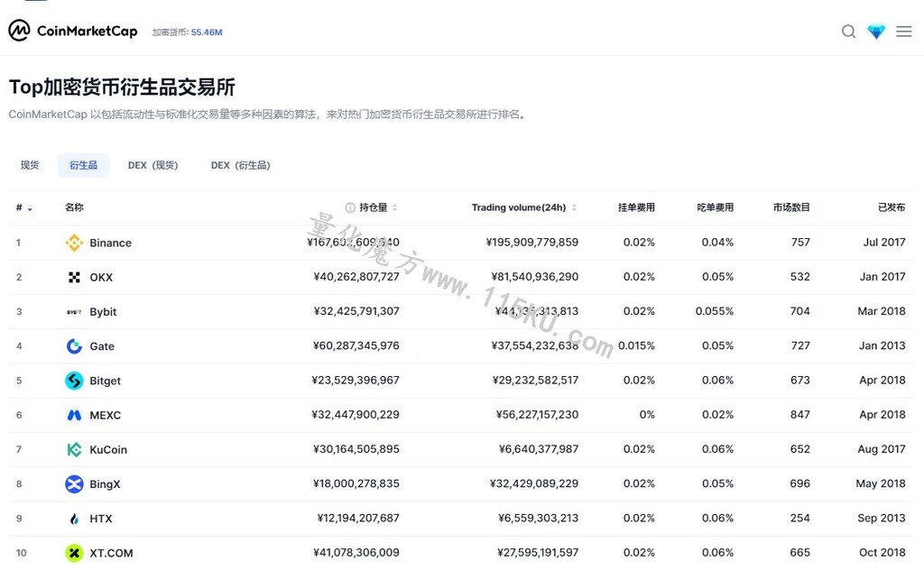The image size is (924, 570).
Task: Click BingX open interest ¥18,000,278,835
Action: pyautogui.click(x=356, y=483)
